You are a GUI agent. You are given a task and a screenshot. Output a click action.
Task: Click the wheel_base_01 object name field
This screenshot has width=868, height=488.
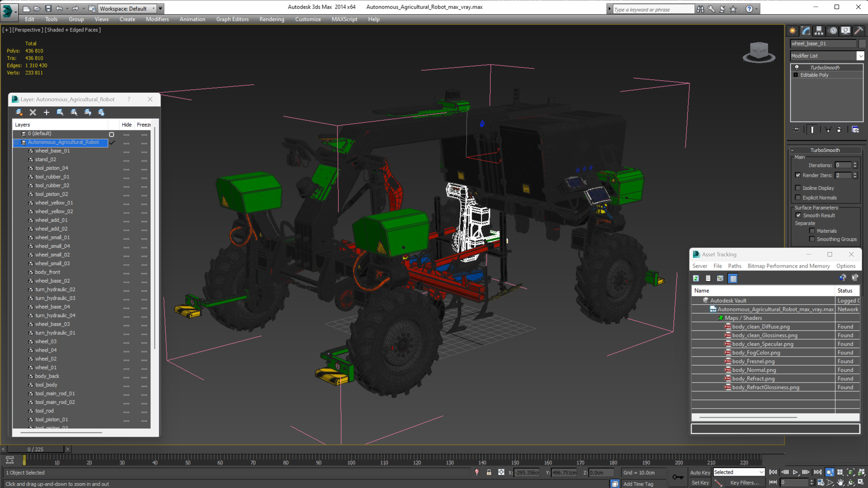pos(823,43)
